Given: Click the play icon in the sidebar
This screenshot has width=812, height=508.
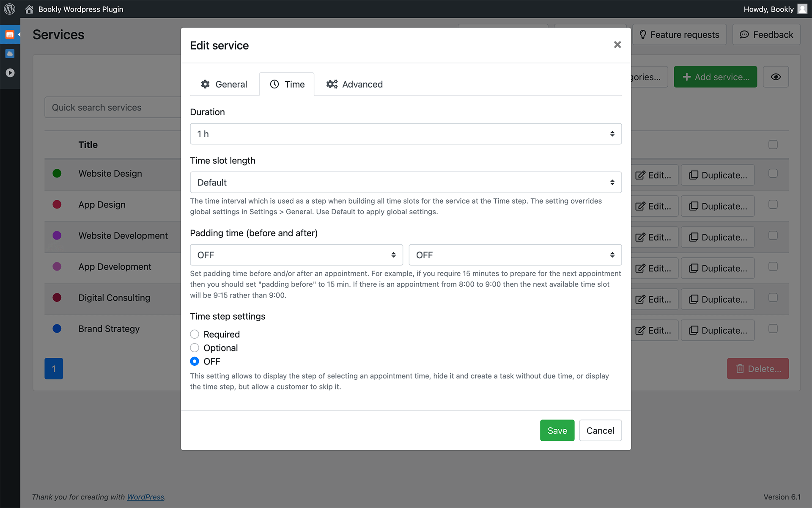Looking at the screenshot, I should [10, 73].
